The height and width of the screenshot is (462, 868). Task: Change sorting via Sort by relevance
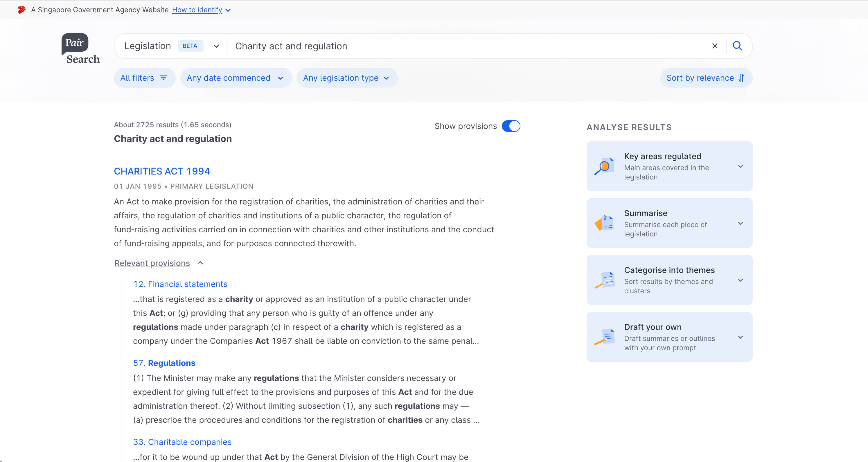(706, 78)
